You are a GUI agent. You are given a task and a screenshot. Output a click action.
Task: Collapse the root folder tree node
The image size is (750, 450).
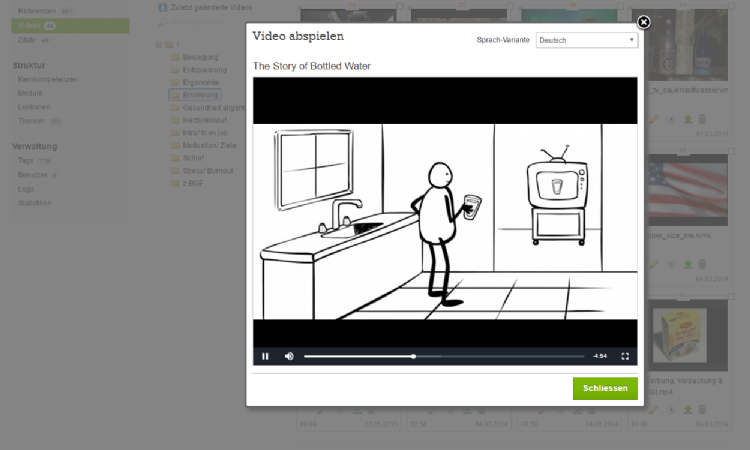click(159, 45)
